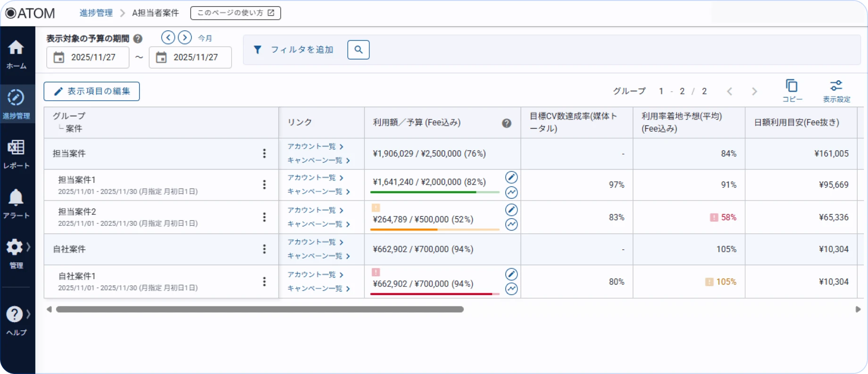Click the horizontal scrollbar under the table
Image resolution: width=868 pixels, height=374 pixels.
(259, 309)
